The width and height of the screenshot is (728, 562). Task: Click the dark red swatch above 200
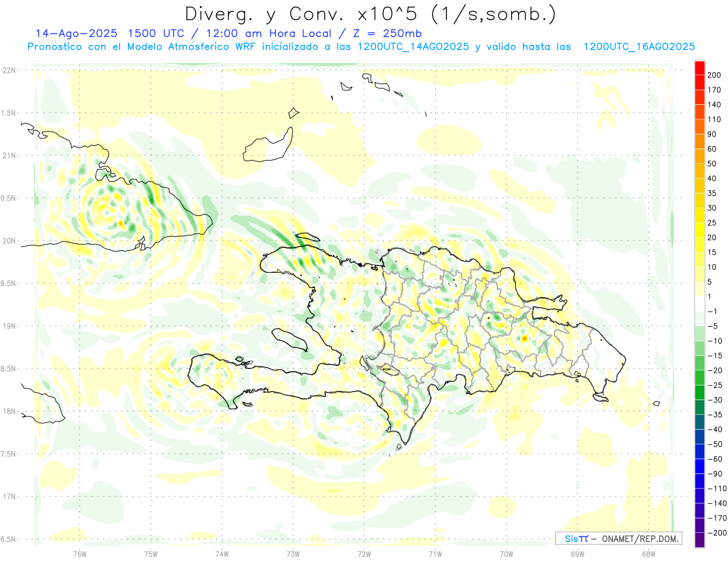pyautogui.click(x=699, y=67)
